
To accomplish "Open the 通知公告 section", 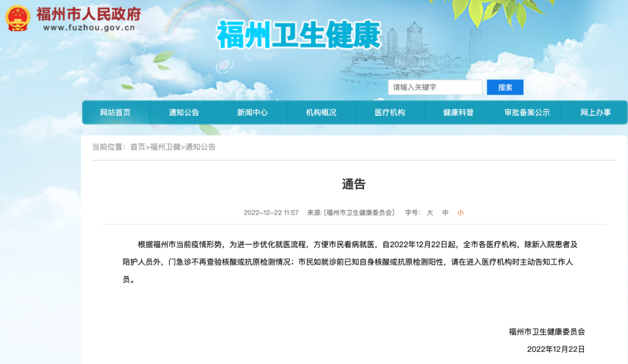I will tap(184, 112).
